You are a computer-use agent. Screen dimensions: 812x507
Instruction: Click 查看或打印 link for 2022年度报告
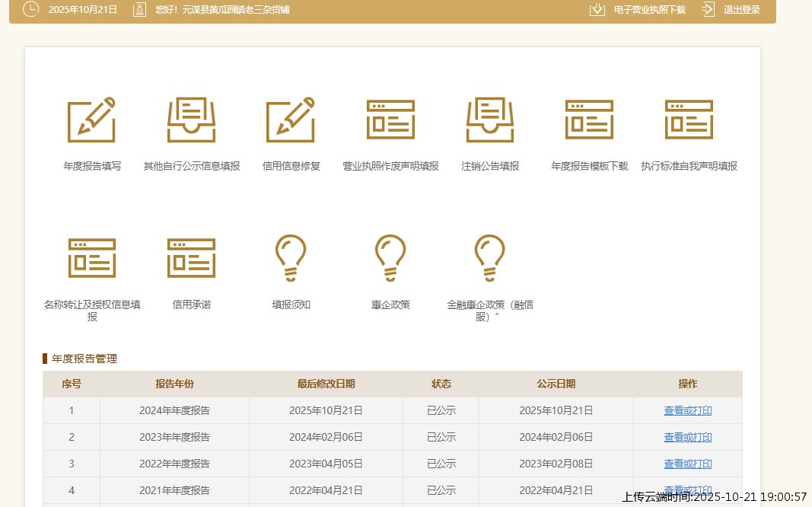point(688,464)
